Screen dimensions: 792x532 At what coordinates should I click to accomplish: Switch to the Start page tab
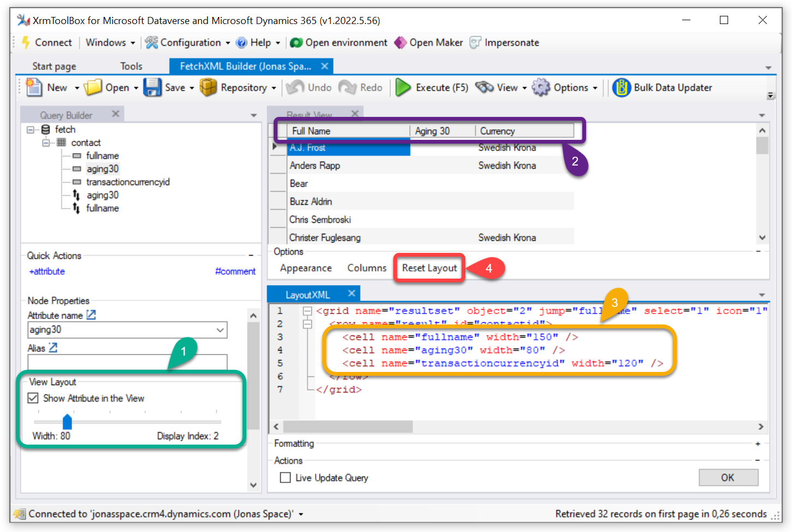pos(54,66)
